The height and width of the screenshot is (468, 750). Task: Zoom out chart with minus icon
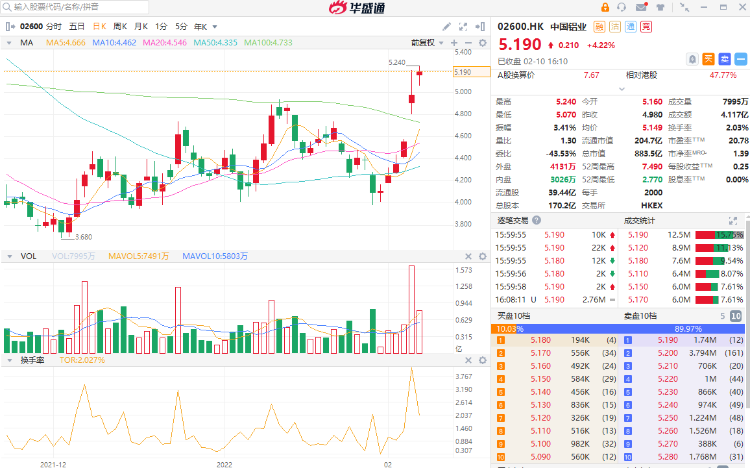[468, 43]
